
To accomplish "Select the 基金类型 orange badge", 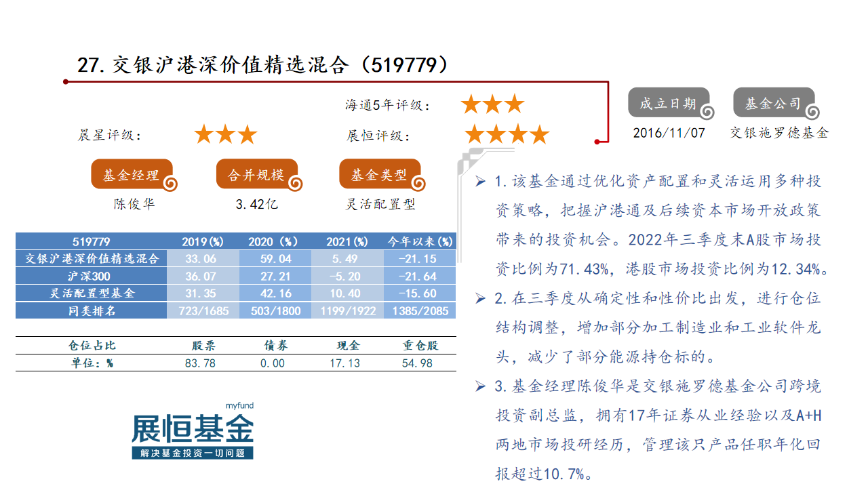I will [x=380, y=175].
